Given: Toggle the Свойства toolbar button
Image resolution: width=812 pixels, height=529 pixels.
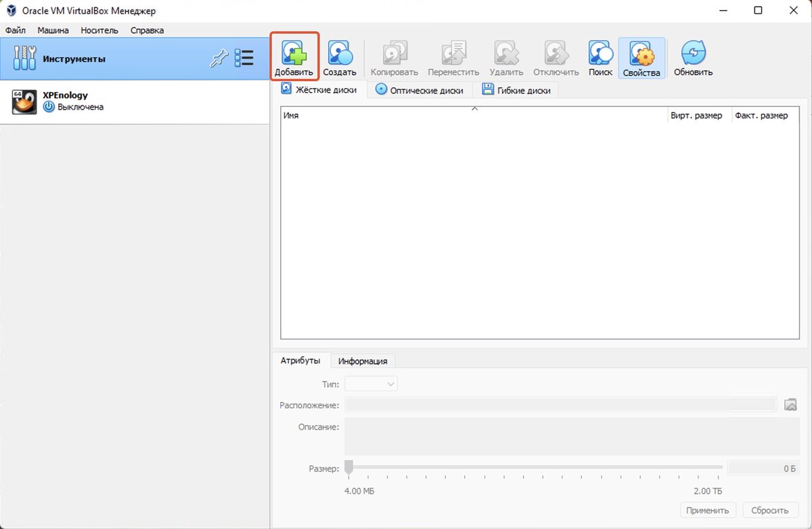Looking at the screenshot, I should [641, 57].
